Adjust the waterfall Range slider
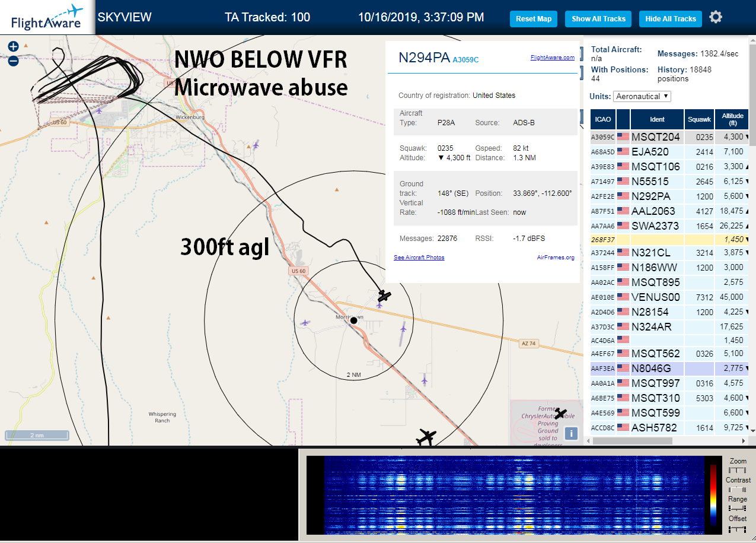The image size is (756, 543). pos(737,509)
